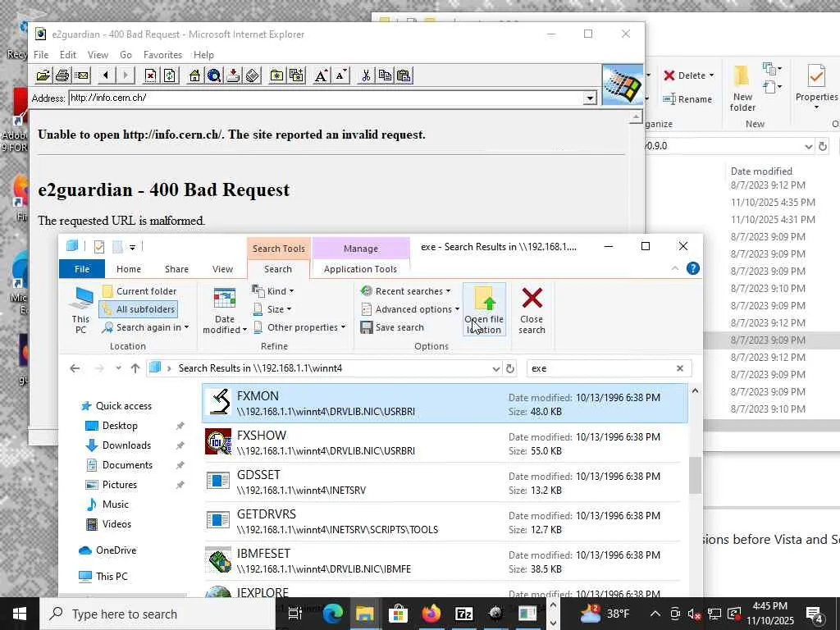840x630 pixels.
Task: Click the Forward arrow in Internet Explorer toolbar
Action: [126, 75]
